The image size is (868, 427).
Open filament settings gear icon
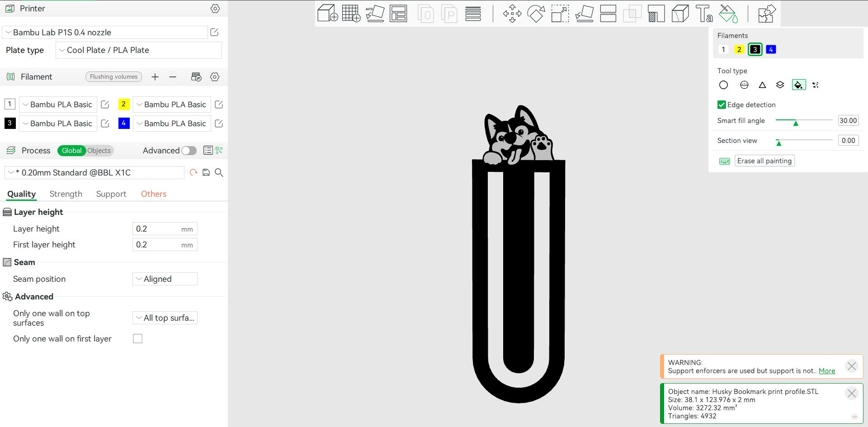(215, 77)
